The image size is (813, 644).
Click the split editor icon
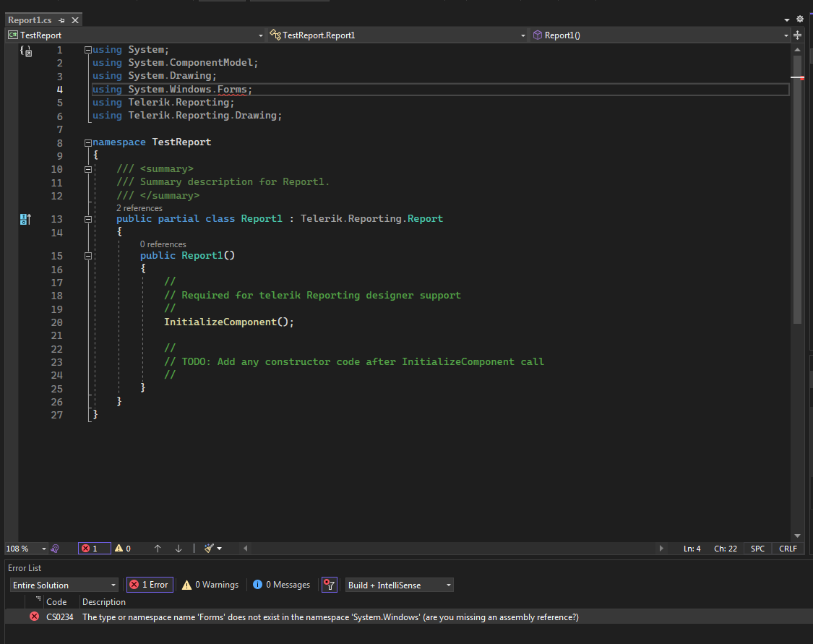pyautogui.click(x=798, y=35)
